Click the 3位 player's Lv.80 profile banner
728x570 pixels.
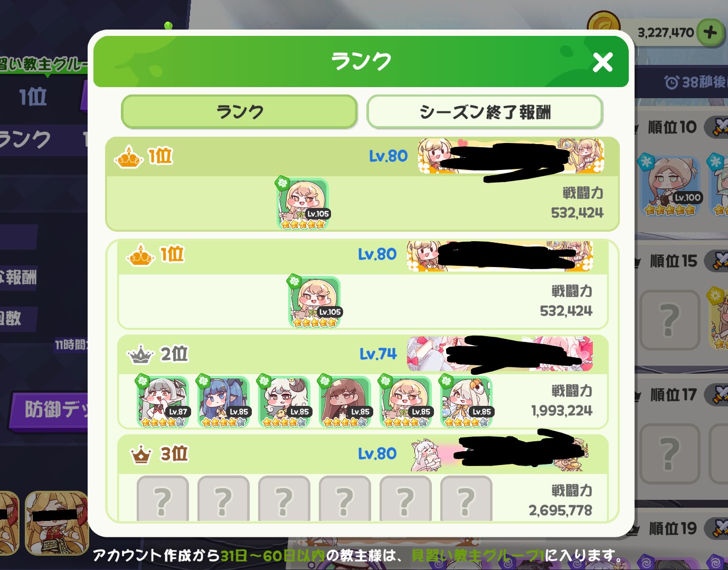coord(499,453)
